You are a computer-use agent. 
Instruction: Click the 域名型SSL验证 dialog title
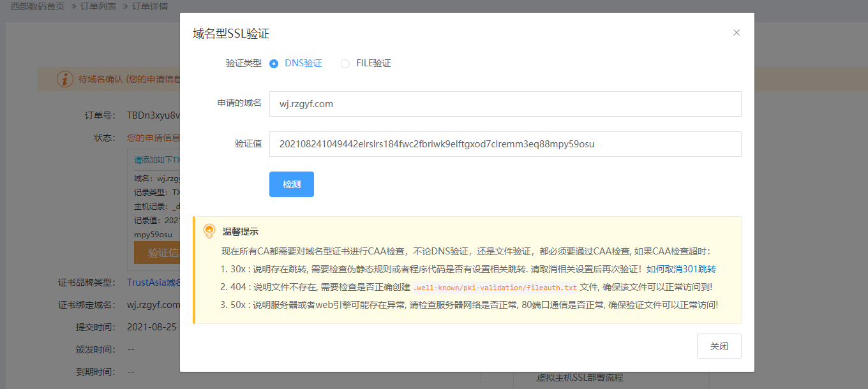[x=236, y=34]
